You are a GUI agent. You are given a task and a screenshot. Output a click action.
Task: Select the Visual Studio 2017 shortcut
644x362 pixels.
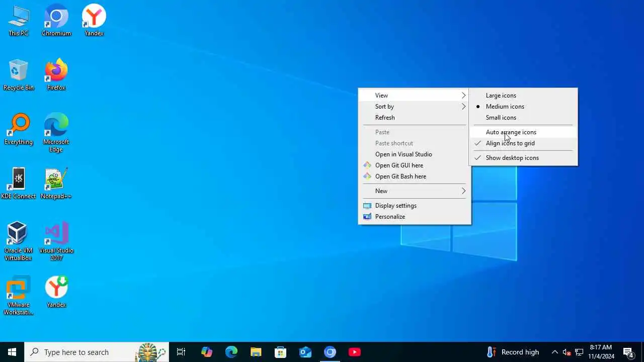(56, 241)
